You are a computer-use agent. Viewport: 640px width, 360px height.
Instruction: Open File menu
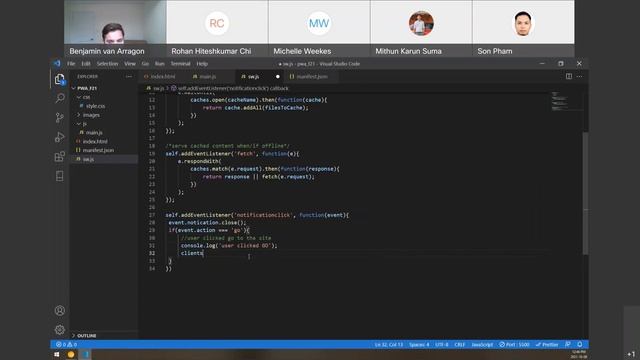71,64
